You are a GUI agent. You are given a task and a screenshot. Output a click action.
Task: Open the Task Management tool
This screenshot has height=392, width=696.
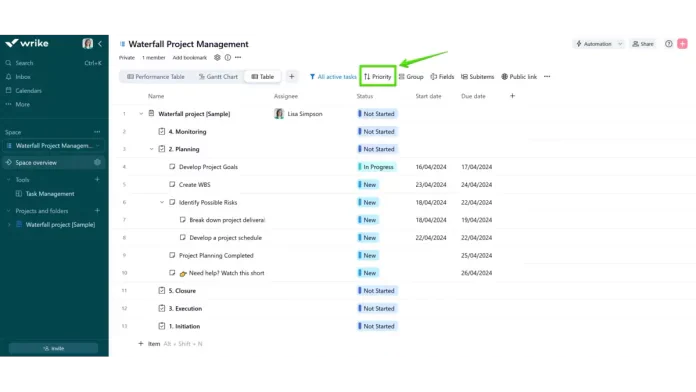pyautogui.click(x=50, y=194)
